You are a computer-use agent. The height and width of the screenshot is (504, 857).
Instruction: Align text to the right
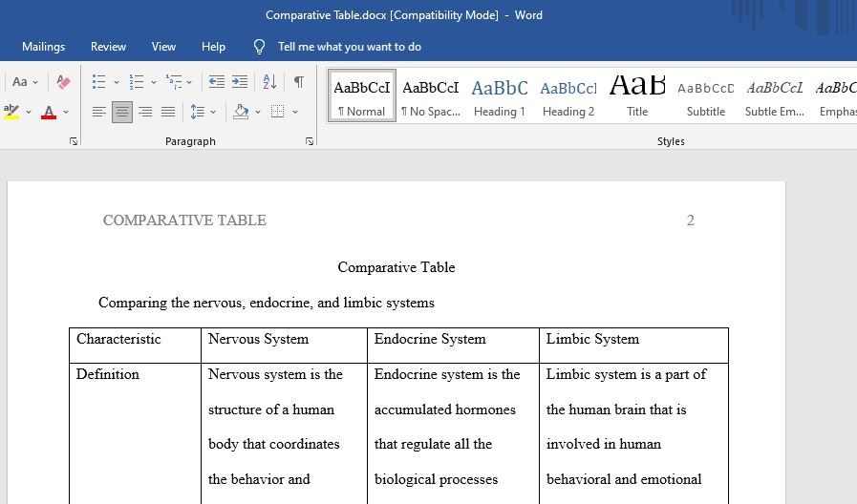pos(145,112)
